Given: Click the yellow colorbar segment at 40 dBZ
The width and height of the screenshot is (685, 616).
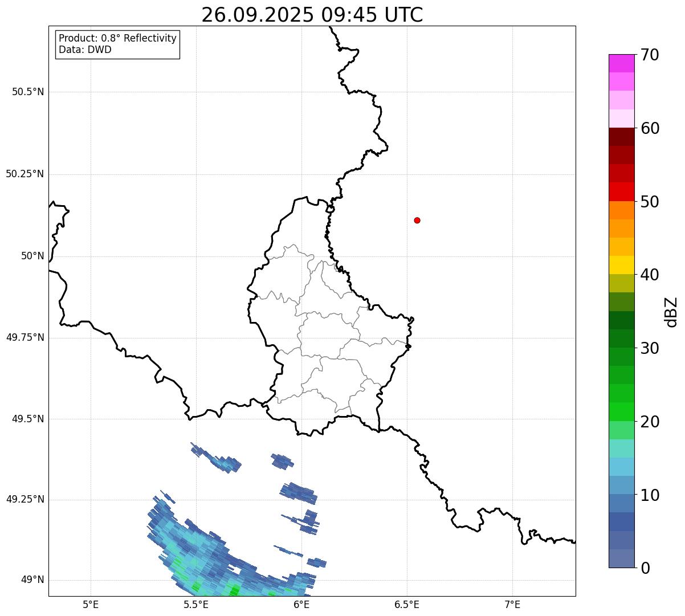Looking at the screenshot, I should (x=622, y=266).
